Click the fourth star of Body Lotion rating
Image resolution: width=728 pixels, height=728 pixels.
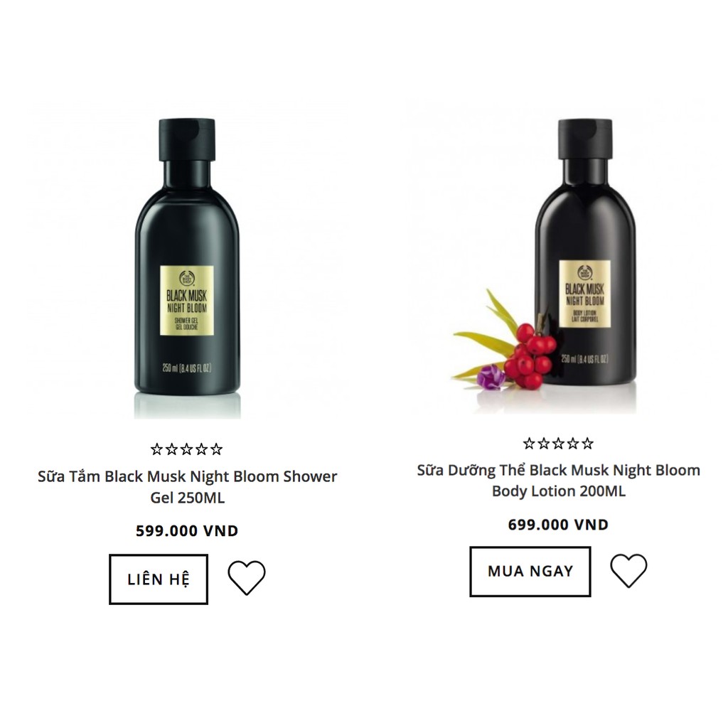coord(573,444)
